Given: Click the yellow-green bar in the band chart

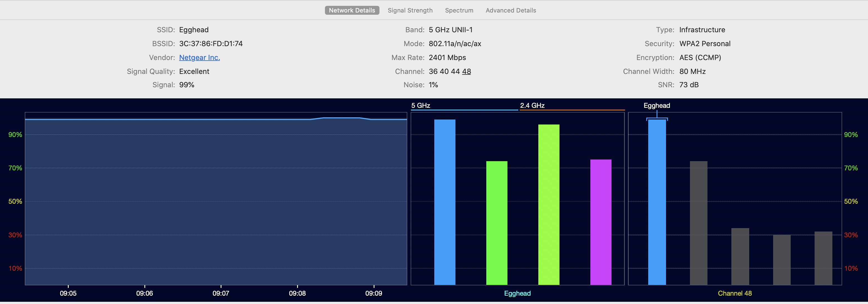Looking at the screenshot, I should pyautogui.click(x=549, y=205).
